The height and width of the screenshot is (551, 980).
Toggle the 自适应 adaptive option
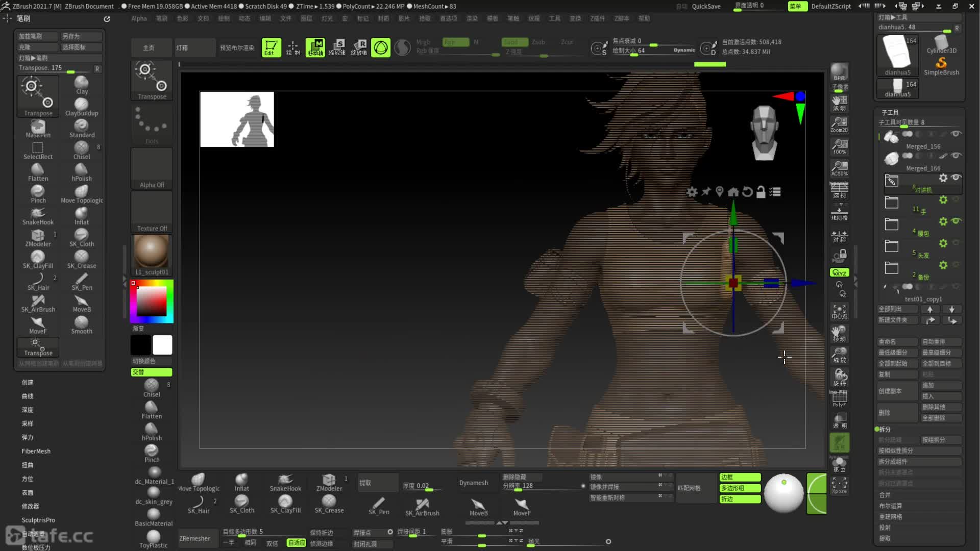(296, 543)
